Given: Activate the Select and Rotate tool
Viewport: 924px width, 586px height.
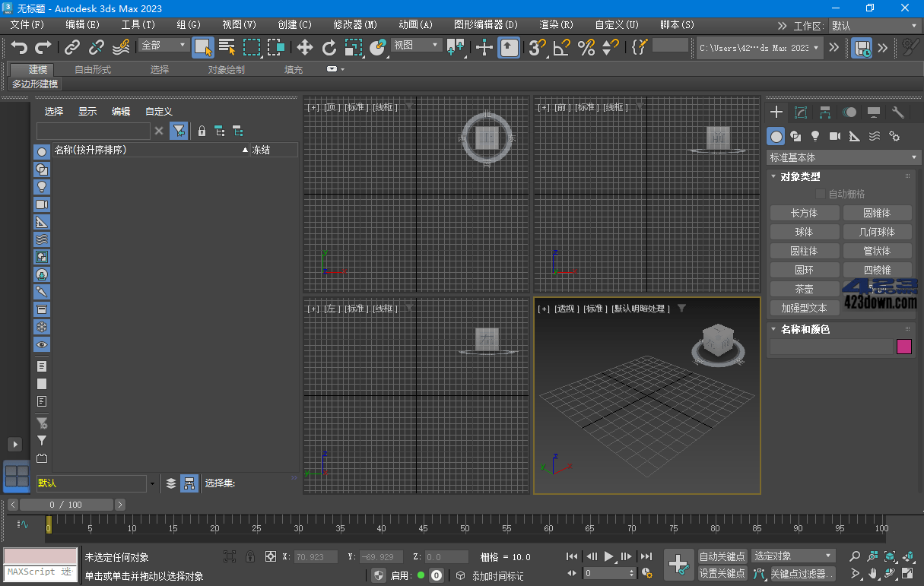Looking at the screenshot, I should click(329, 46).
